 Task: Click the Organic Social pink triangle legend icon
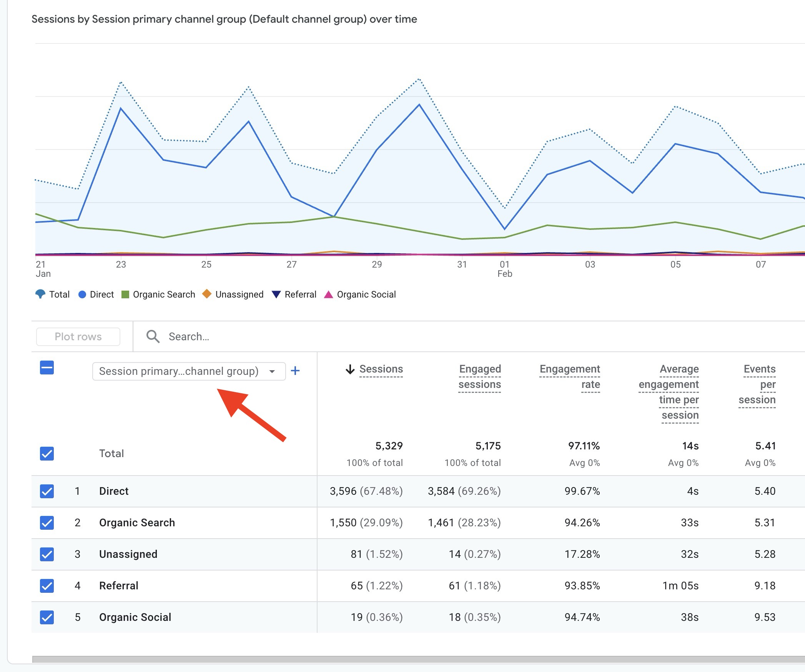[328, 294]
